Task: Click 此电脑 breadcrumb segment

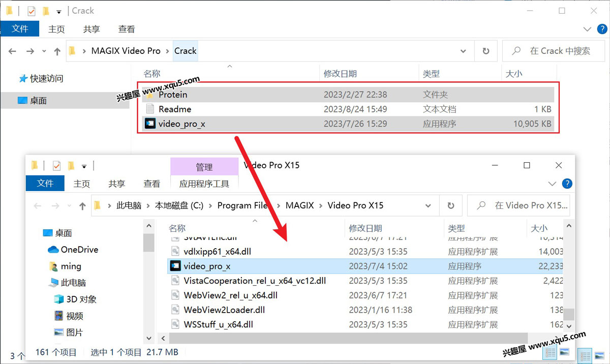Action: 129,205
